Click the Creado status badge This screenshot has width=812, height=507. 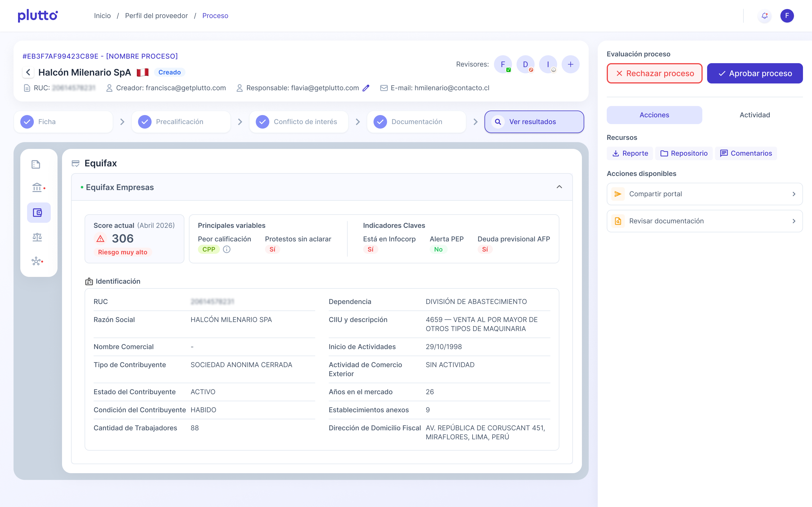[169, 72]
